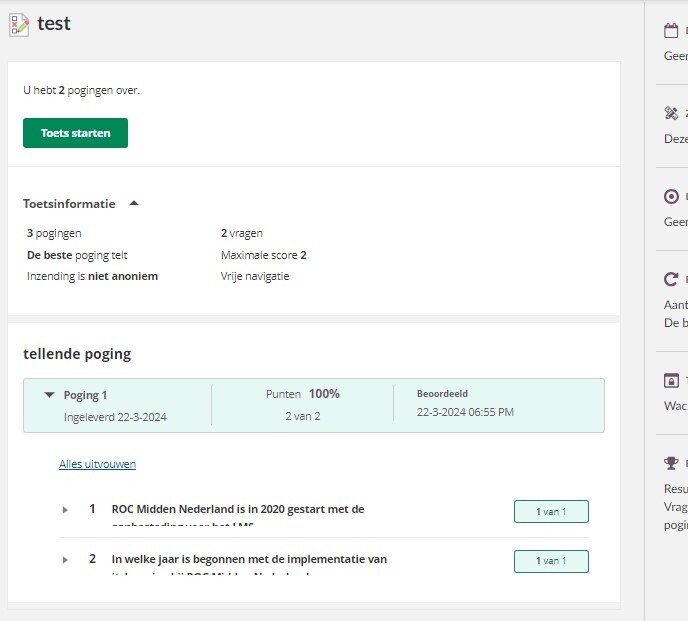This screenshot has height=621, width=688.
Task: Click the calendar icon in the sidebar
Action: tap(671, 31)
